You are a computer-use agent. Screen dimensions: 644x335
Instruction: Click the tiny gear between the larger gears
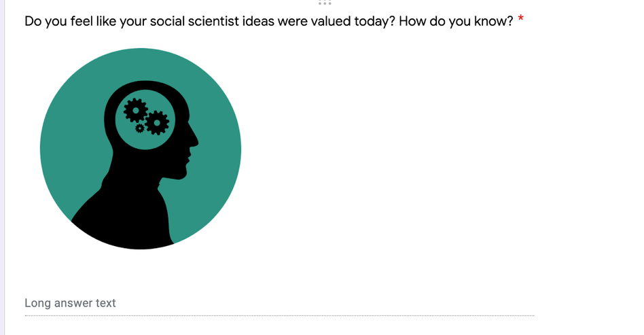tap(140, 128)
